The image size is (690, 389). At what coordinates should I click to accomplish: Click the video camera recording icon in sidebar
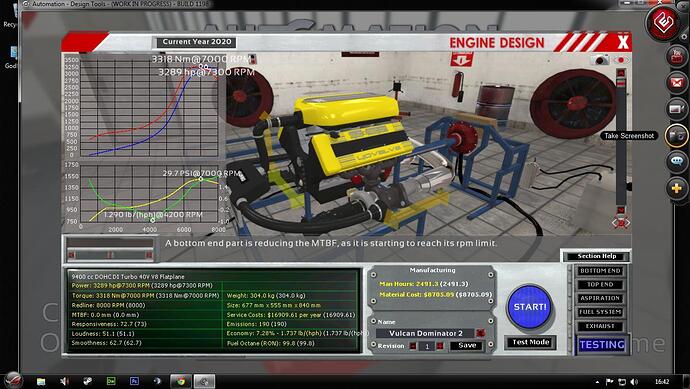[x=676, y=109]
